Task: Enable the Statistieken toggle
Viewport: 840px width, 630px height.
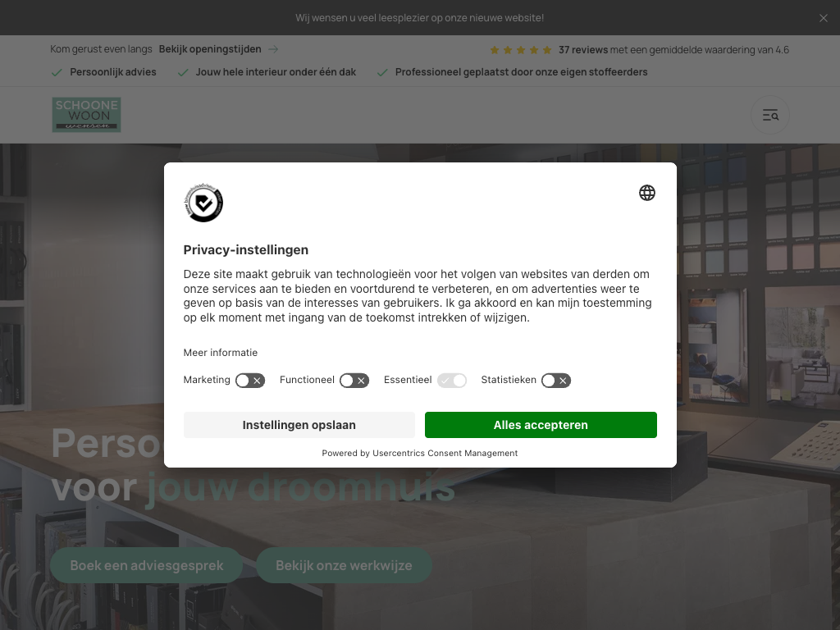Action: point(556,381)
